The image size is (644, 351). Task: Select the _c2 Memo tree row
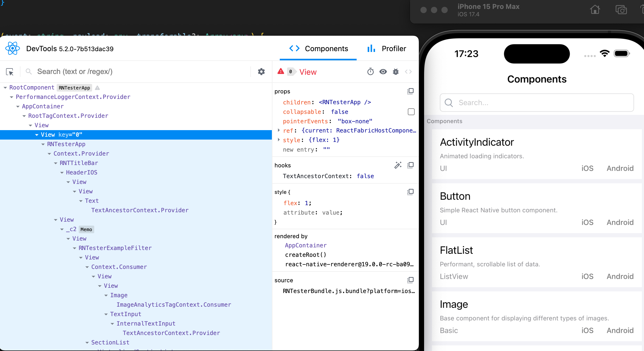[x=136, y=229]
